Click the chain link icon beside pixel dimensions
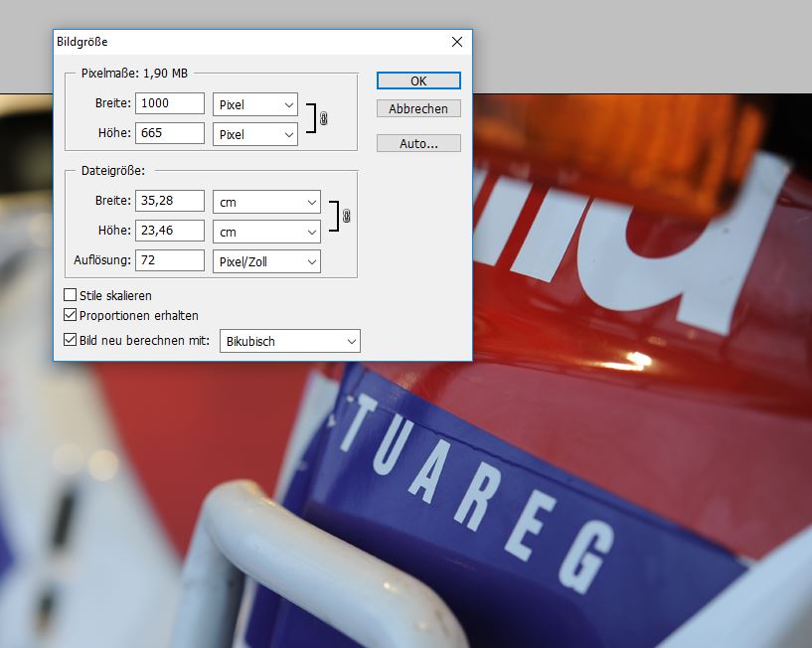This screenshot has width=812, height=648. 323,118
